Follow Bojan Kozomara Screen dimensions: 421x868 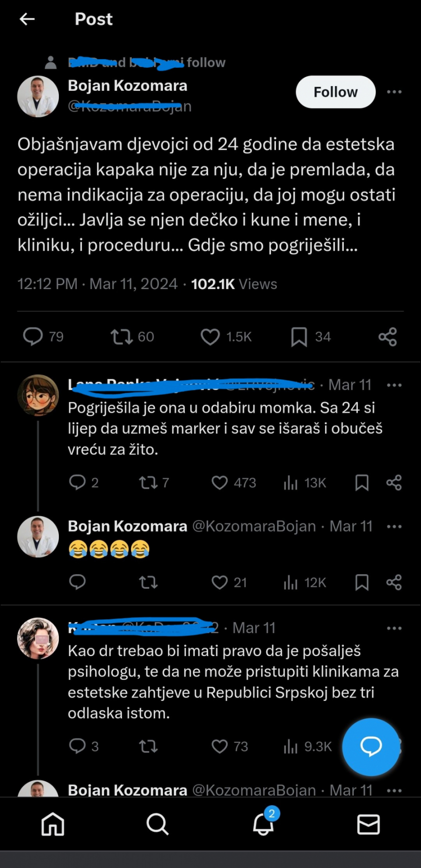coord(335,92)
